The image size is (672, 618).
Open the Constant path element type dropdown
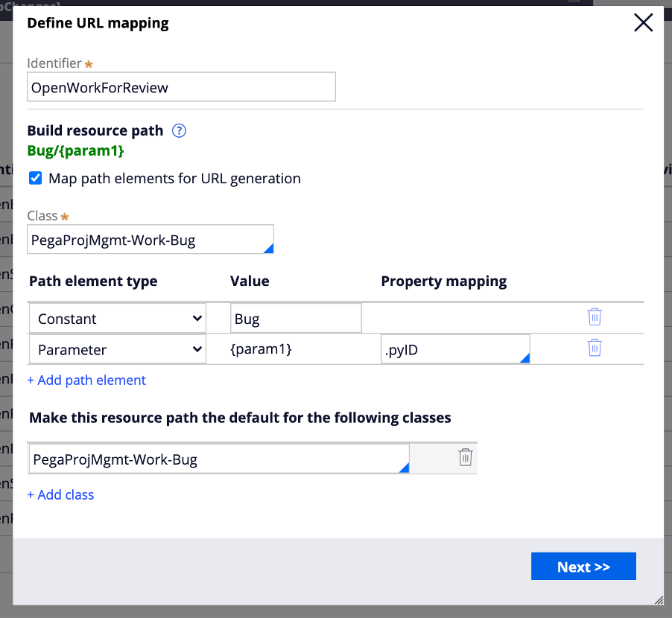click(117, 318)
